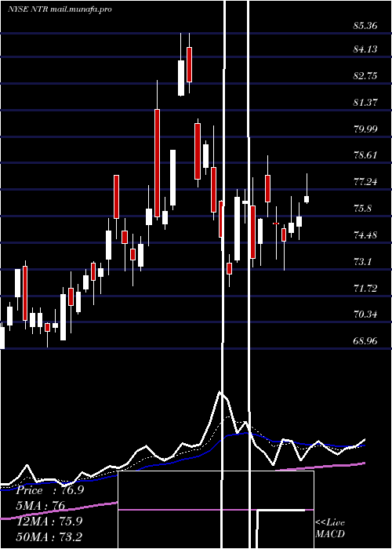Select the 74.48 price axis label
The width and height of the screenshot is (392, 549).
click(x=365, y=235)
